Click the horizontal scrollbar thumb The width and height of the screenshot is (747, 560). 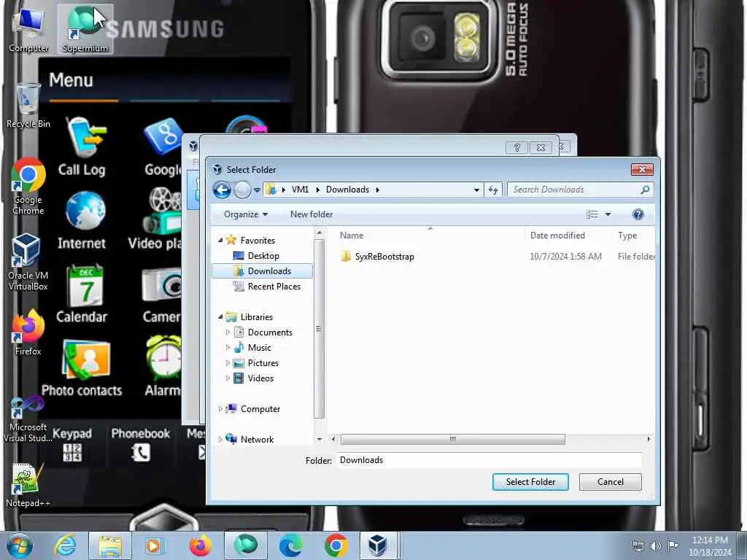tap(452, 439)
